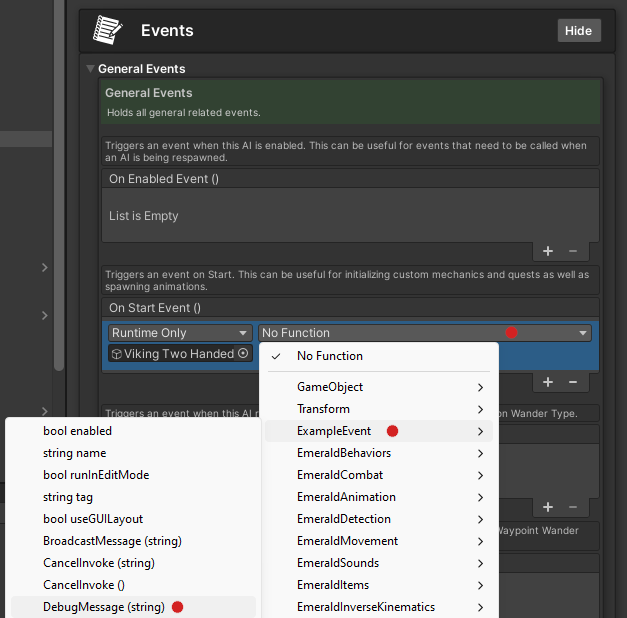Remove entry with On Start minus icon

click(573, 381)
